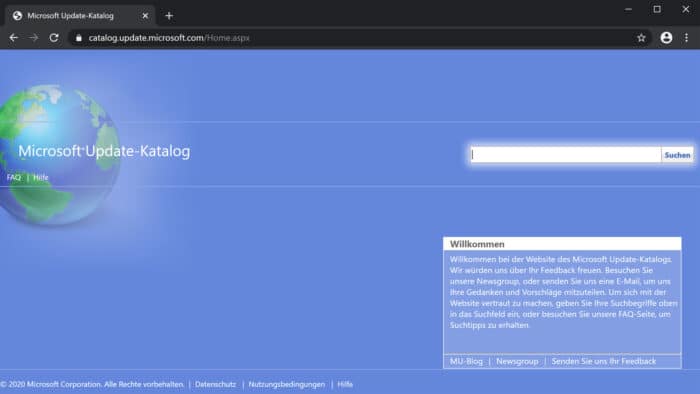700x394 pixels.
Task: Focus the address bar URL
Action: [x=169, y=38]
